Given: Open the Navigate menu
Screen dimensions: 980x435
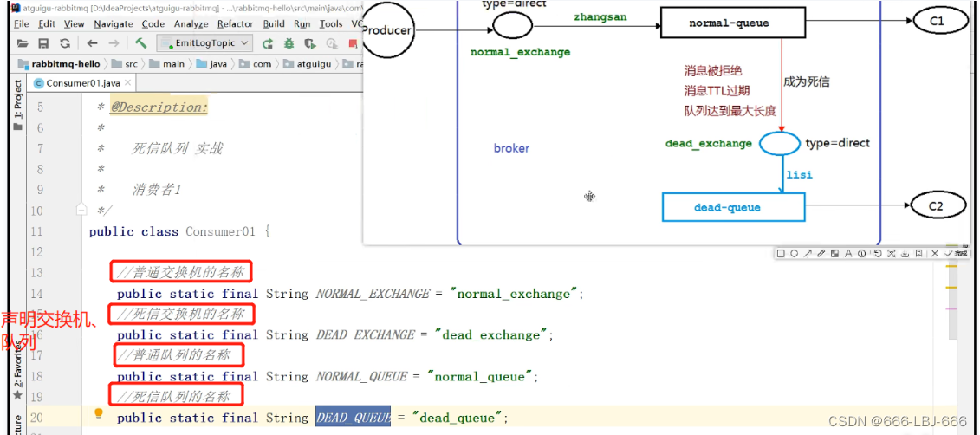Looking at the screenshot, I should pyautogui.click(x=114, y=23).
